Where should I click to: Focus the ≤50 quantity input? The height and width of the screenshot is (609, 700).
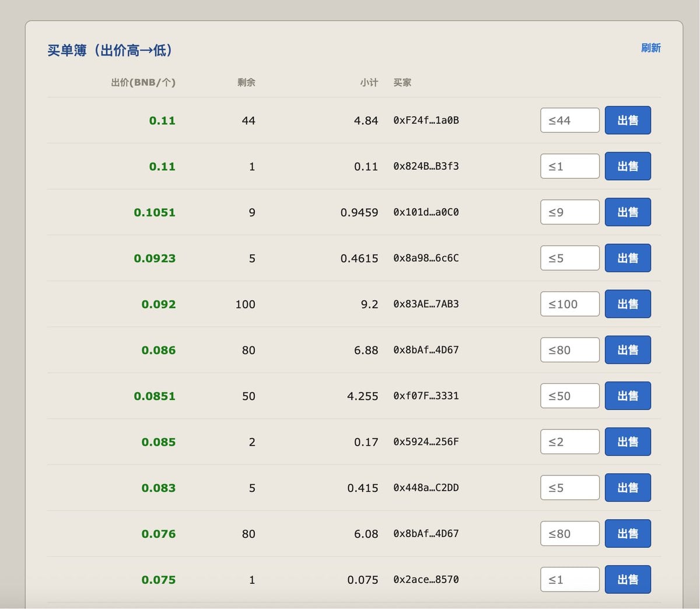coord(570,396)
